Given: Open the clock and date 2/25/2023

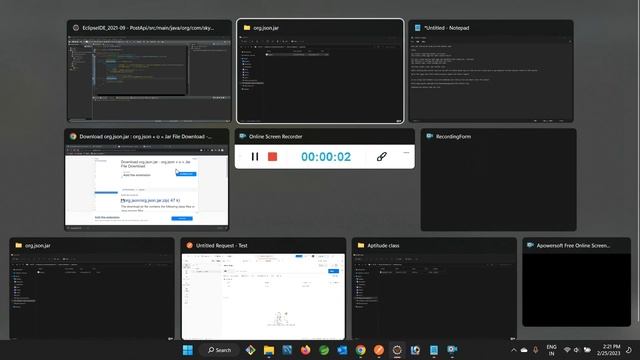Looking at the screenshot, I should tap(608, 350).
